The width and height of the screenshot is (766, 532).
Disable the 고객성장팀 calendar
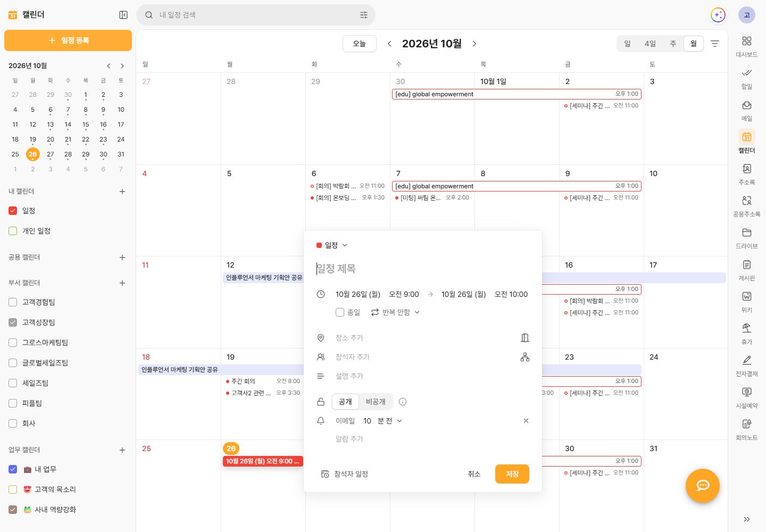pos(13,322)
